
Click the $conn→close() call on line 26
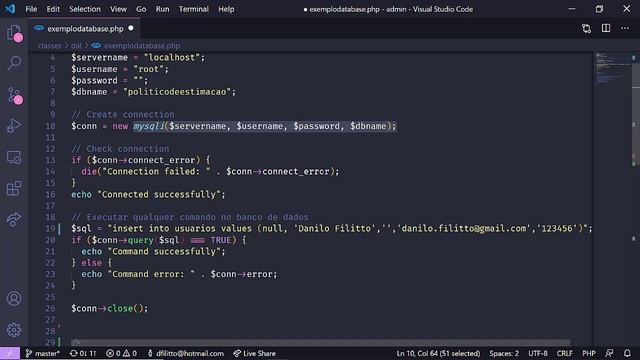coord(109,309)
